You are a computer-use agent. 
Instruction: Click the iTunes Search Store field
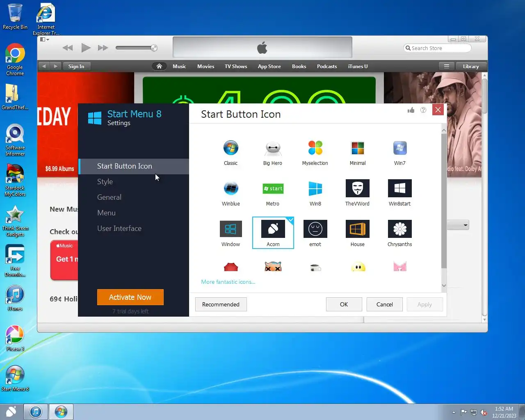pos(437,48)
